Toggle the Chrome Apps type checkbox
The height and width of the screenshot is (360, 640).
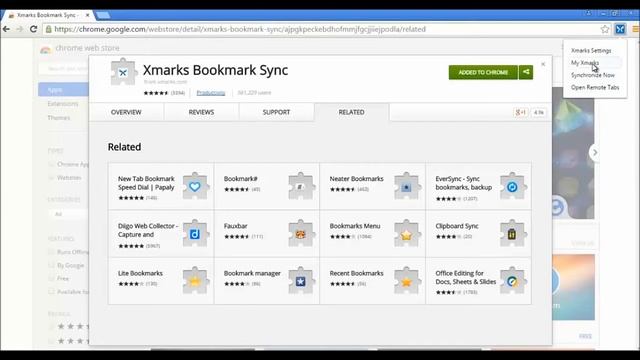[x=51, y=164]
